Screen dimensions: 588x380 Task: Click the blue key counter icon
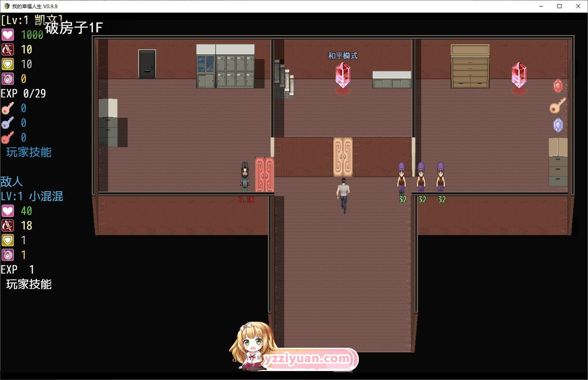pos(8,123)
